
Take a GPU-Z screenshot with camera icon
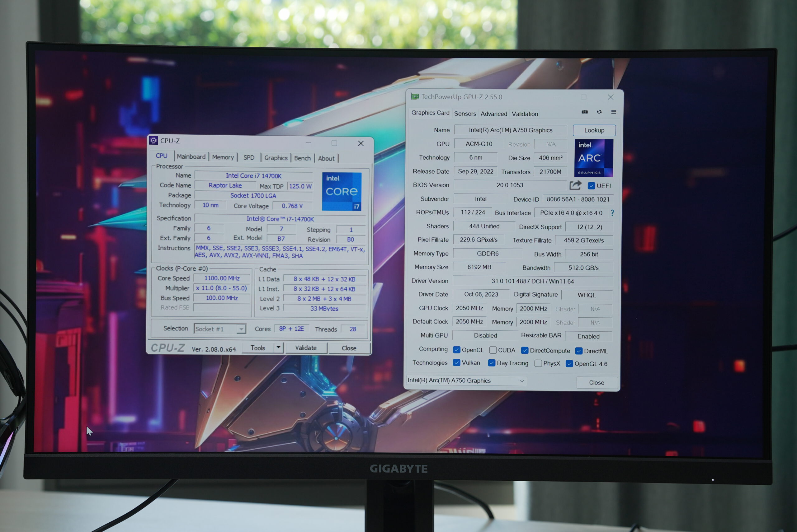(584, 112)
